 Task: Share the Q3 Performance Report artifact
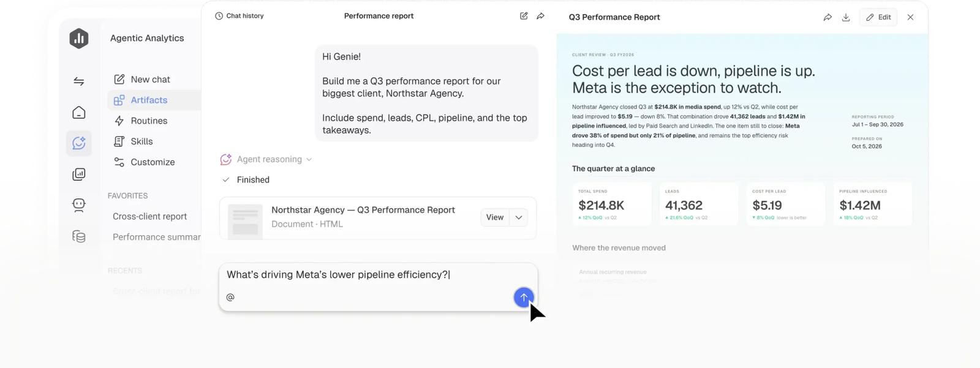(827, 17)
